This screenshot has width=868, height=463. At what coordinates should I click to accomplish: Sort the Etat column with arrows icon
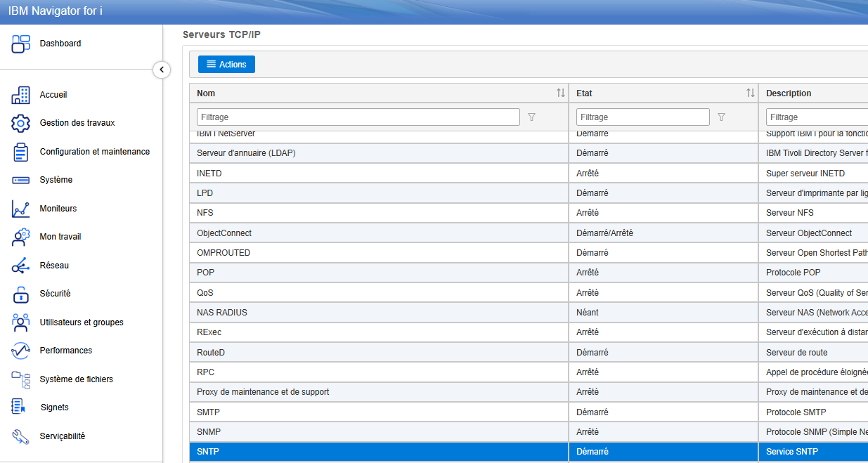[x=751, y=93]
